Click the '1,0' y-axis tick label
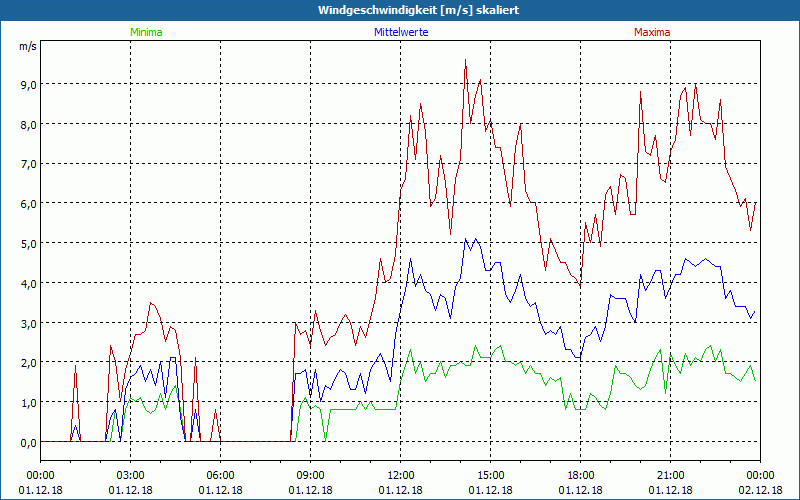 click(x=29, y=403)
